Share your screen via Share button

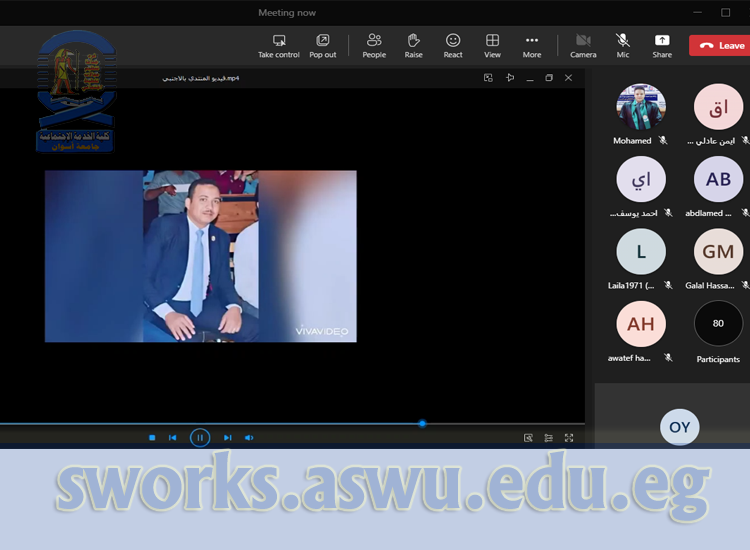(x=662, y=45)
